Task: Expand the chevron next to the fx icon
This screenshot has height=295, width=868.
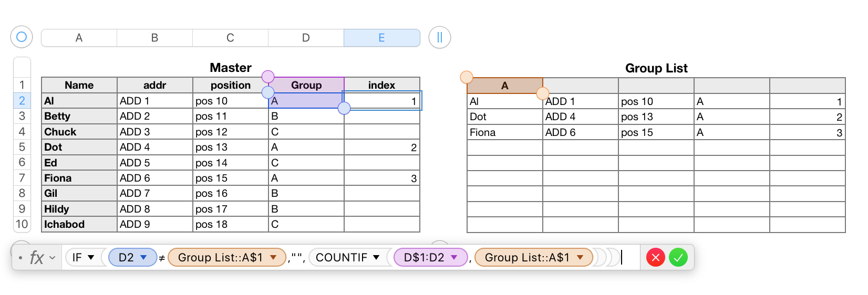Action: click(53, 258)
